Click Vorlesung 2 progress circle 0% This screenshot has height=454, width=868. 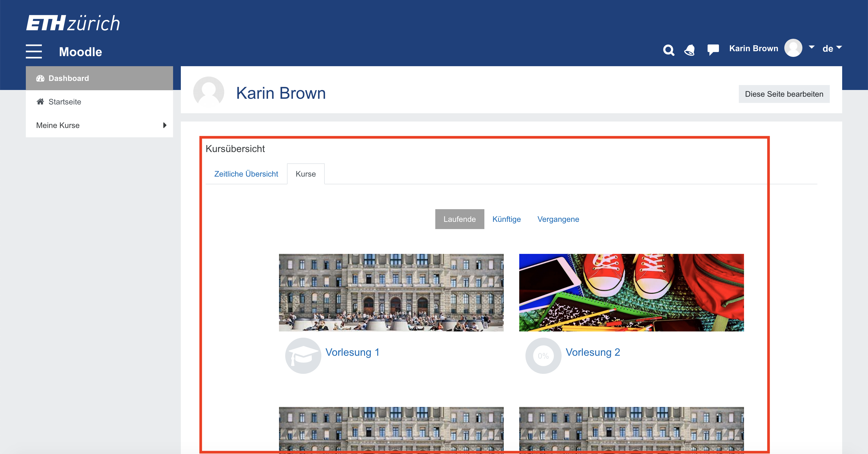pos(543,355)
